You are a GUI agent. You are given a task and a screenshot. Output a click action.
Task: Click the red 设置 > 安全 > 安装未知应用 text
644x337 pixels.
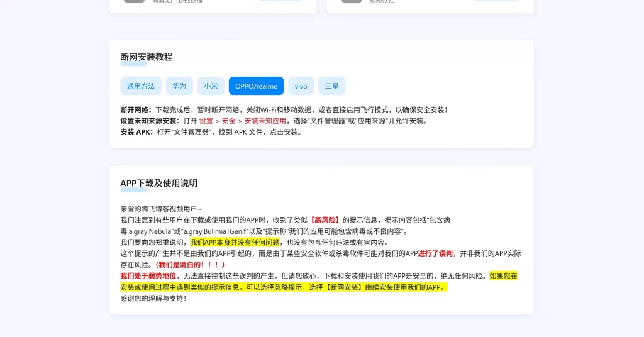[x=242, y=121]
